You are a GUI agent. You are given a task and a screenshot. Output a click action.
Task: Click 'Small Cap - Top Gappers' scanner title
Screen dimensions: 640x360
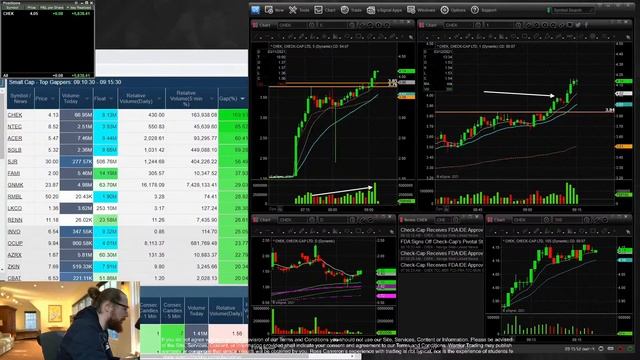pyautogui.click(x=65, y=82)
